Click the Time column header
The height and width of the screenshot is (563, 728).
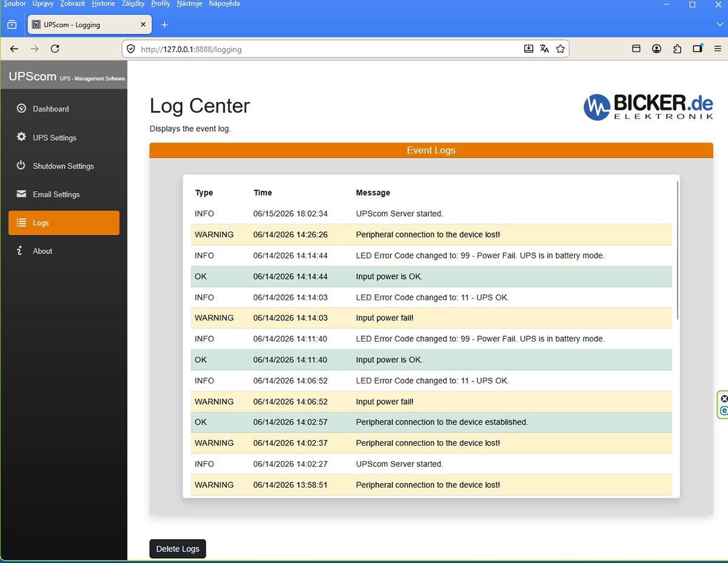tap(263, 193)
